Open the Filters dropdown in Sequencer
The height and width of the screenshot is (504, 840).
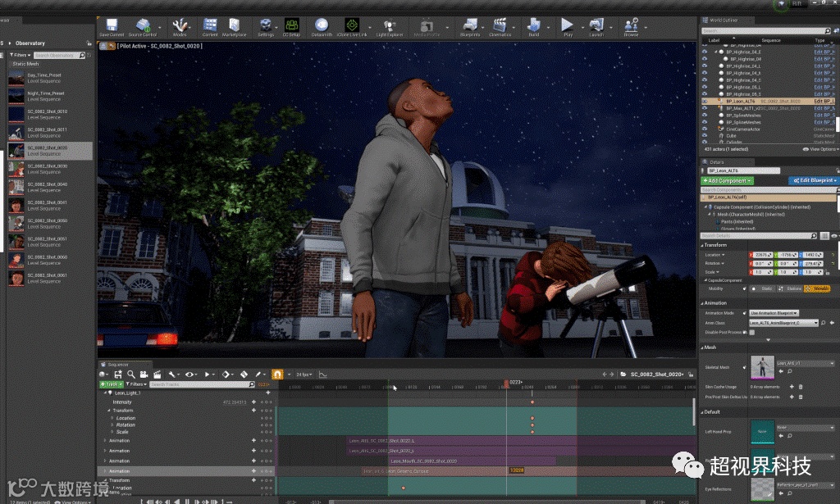pos(136,384)
